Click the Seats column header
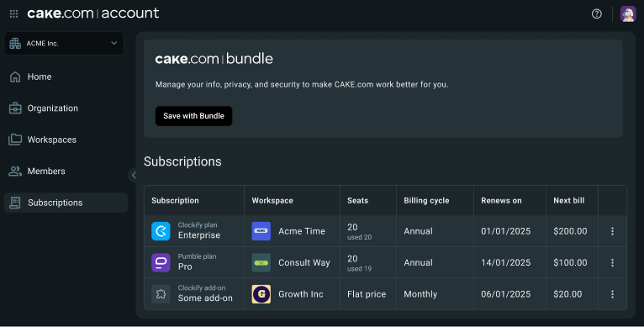This screenshot has width=644, height=327. [x=358, y=200]
